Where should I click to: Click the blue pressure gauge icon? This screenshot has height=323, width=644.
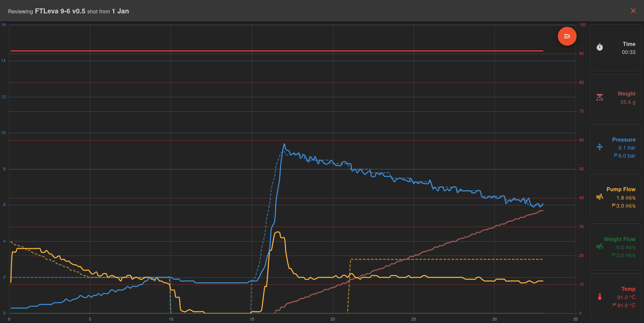pos(600,147)
